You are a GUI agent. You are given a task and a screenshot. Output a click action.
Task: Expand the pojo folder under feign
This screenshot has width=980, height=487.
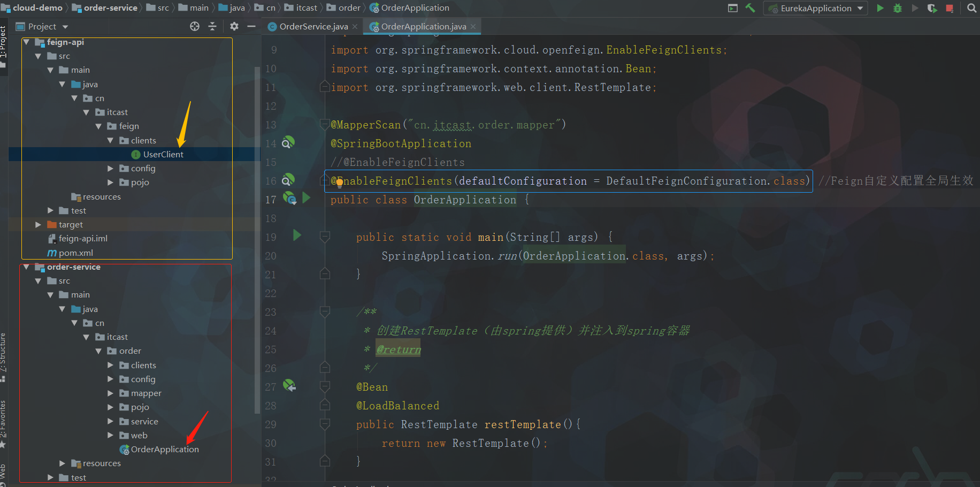tap(110, 182)
